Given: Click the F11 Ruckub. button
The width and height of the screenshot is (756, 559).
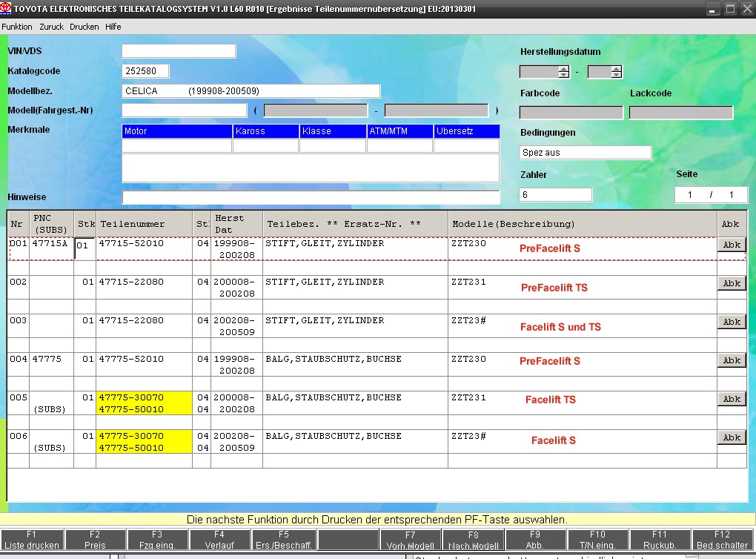Looking at the screenshot, I should click(x=660, y=540).
